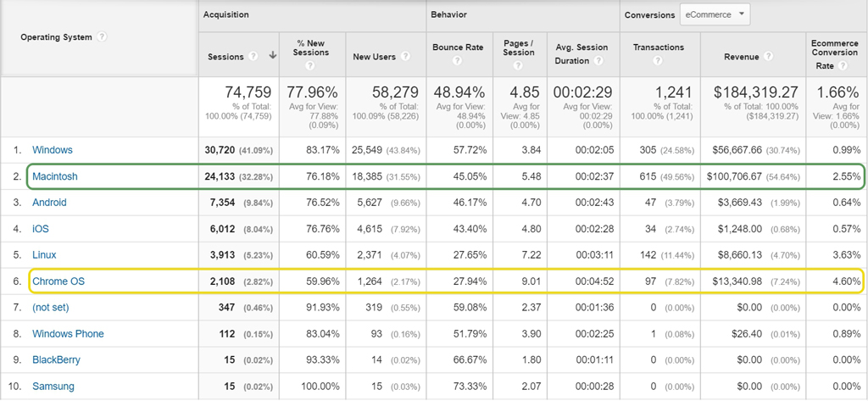Click help icon under Transactions header

click(x=659, y=61)
